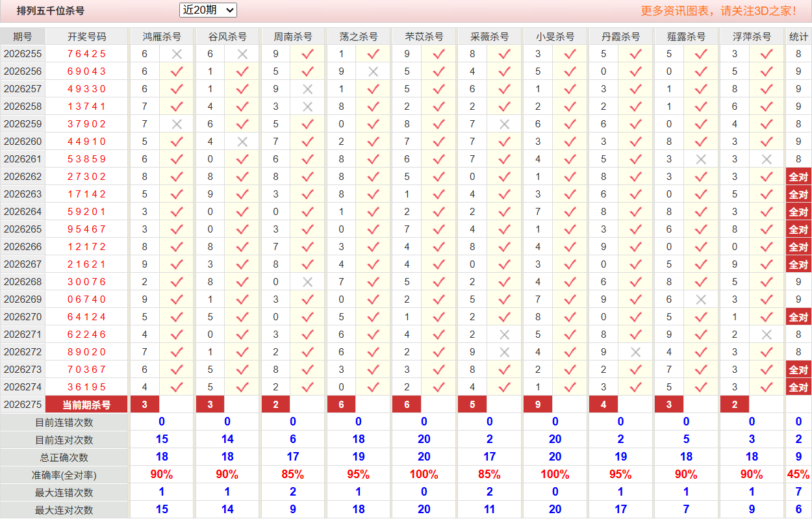Click the red 当前期杀号 label
The height and width of the screenshot is (519, 812).
[86, 405]
